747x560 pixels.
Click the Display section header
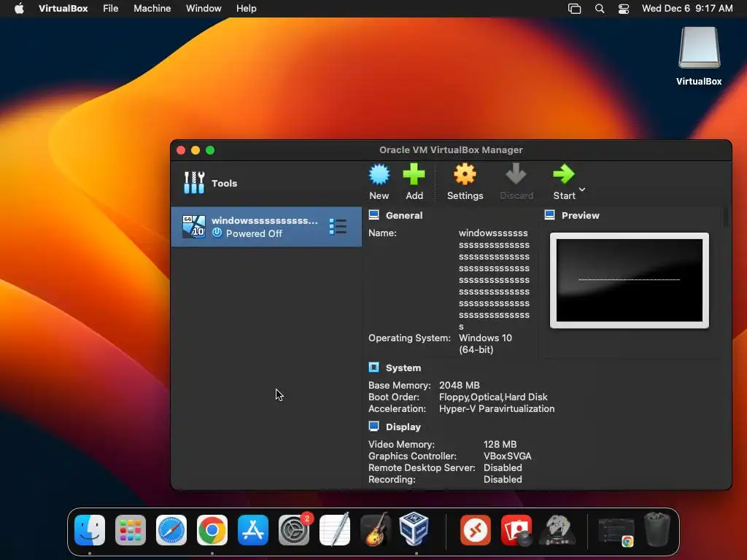click(x=403, y=427)
